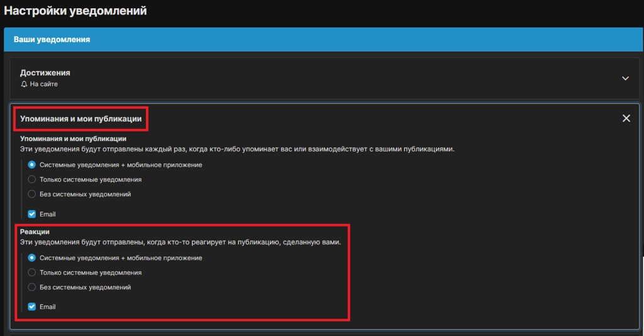644x336 pixels.
Task: Click the blue Ваши уведомления header bar
Action: [x=322, y=39]
